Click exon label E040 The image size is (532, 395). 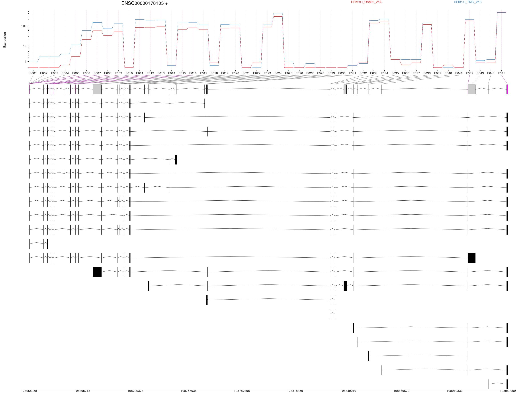448,73
